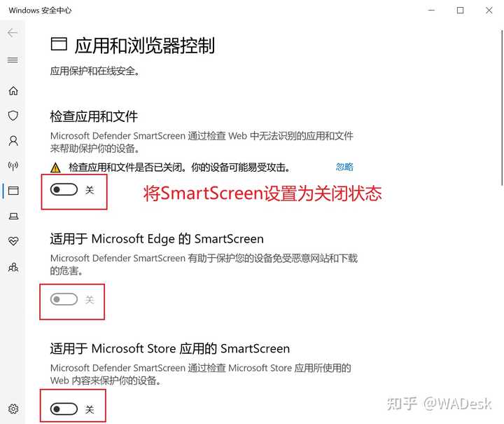Open Firewall & network protection icon
This screenshot has width=504, height=424.
(13, 165)
